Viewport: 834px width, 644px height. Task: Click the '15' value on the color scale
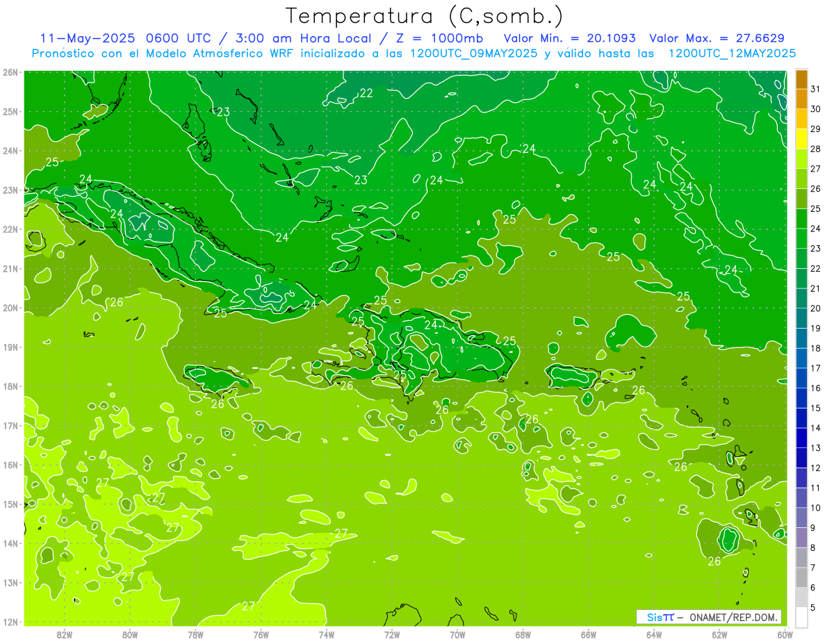coord(816,408)
